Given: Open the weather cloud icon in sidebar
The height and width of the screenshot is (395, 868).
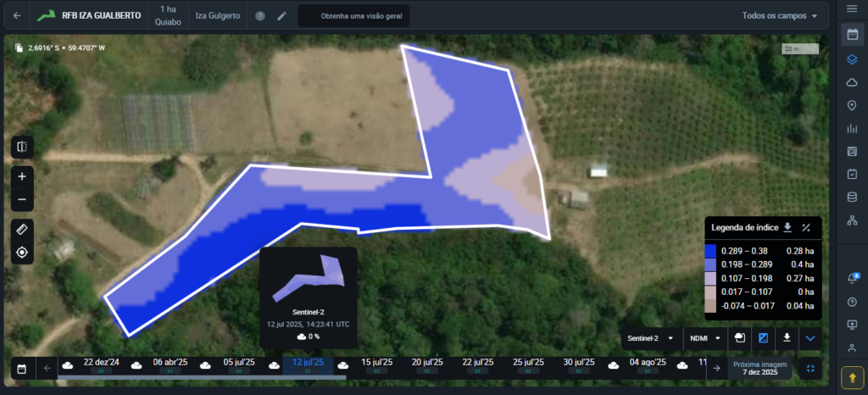Looking at the screenshot, I should (x=852, y=82).
